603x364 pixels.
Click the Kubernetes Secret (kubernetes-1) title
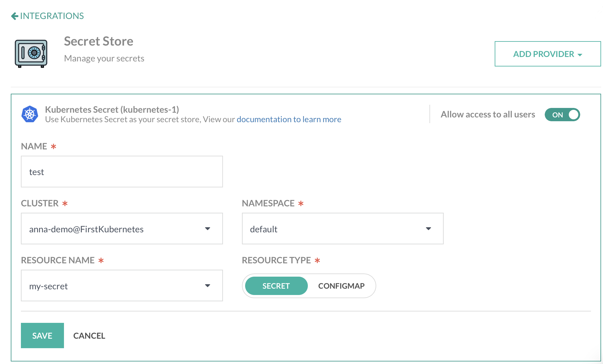tap(112, 110)
